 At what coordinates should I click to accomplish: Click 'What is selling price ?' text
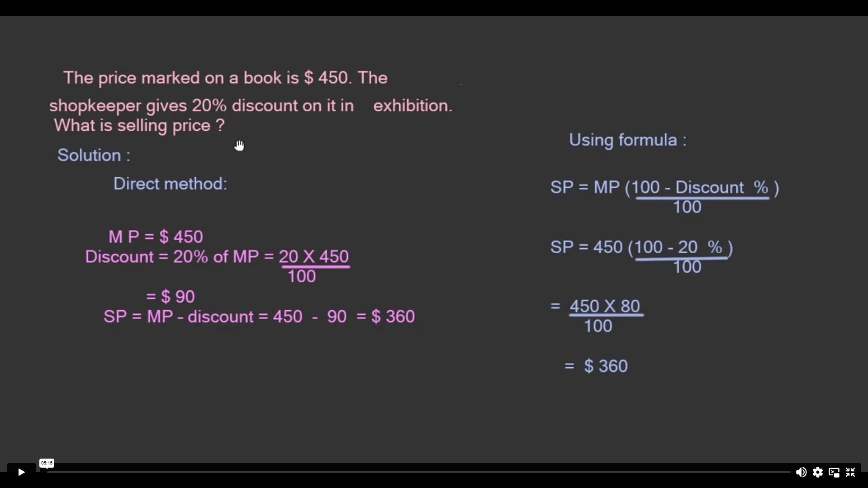point(139,125)
